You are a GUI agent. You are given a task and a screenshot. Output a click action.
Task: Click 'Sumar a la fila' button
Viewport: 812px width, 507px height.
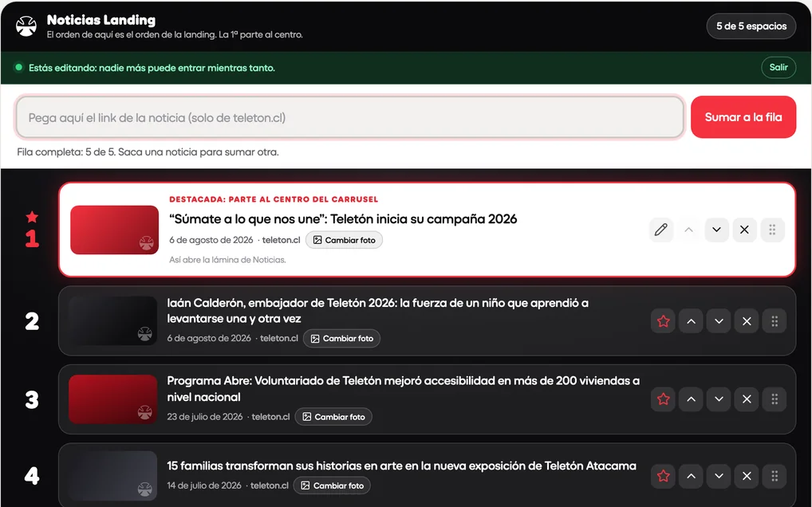(x=743, y=117)
